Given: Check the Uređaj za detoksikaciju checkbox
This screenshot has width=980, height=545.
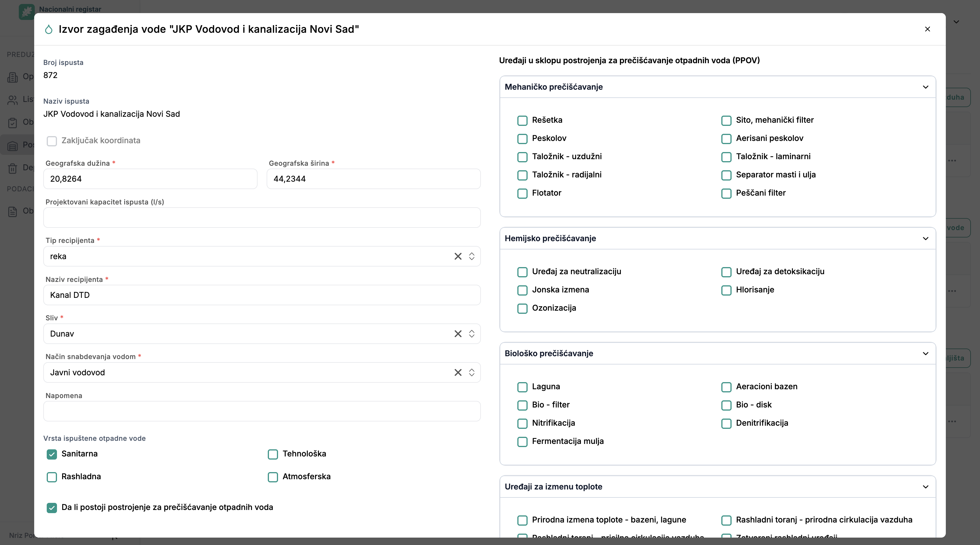Looking at the screenshot, I should [x=726, y=272].
